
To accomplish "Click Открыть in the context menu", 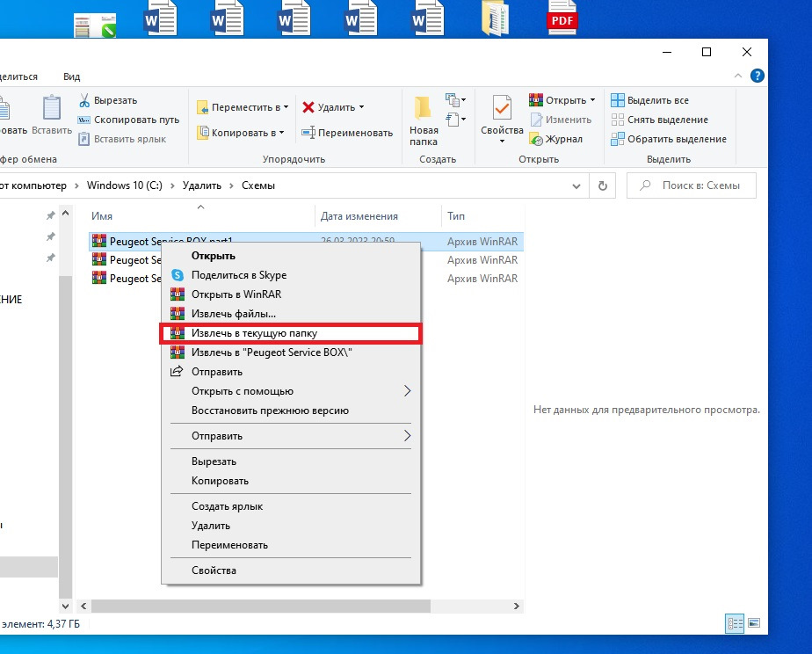I will [x=291, y=256].
